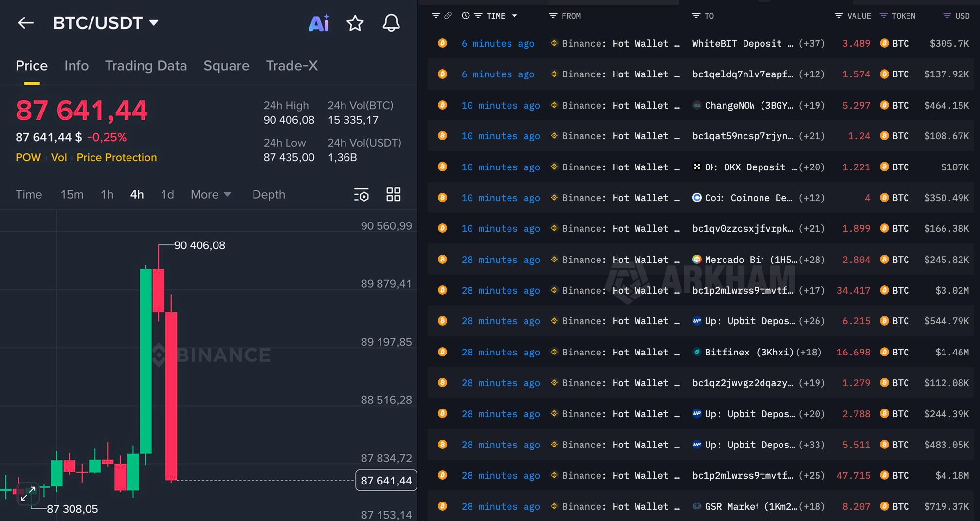
Task: Open the Square tab
Action: point(226,66)
